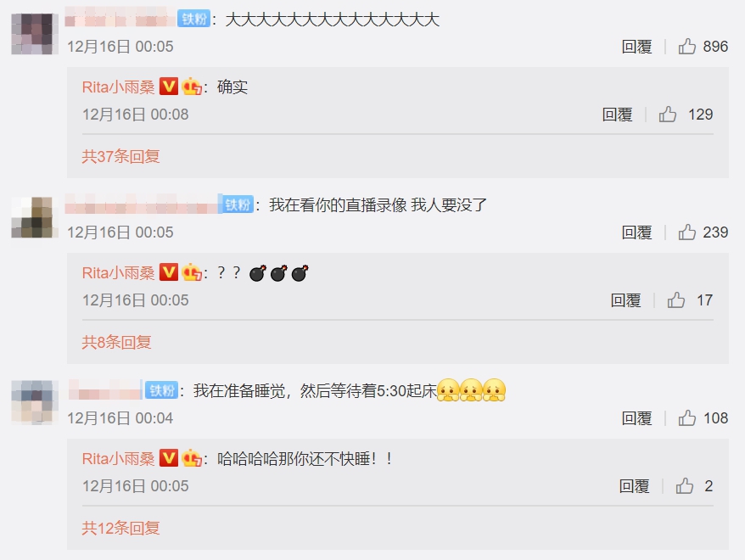Like Rita's reply "确实" with 129 likes
Screen dimensions: 745x560
pos(668,114)
